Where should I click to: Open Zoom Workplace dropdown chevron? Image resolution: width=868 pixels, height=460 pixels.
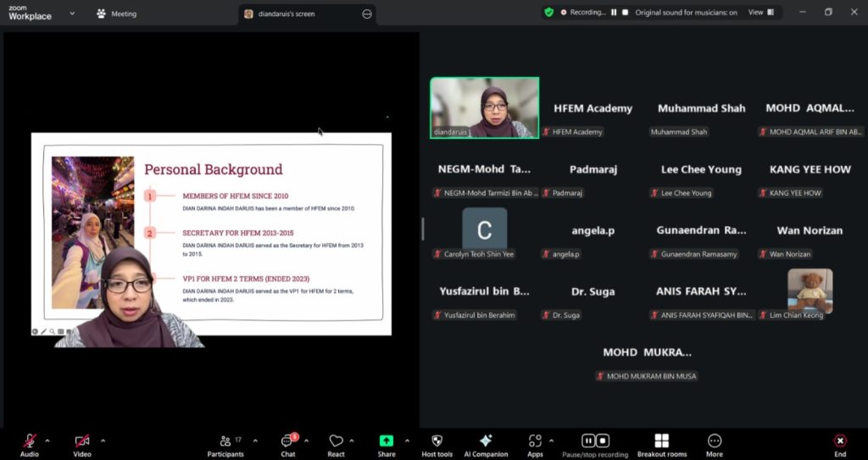[x=71, y=14]
